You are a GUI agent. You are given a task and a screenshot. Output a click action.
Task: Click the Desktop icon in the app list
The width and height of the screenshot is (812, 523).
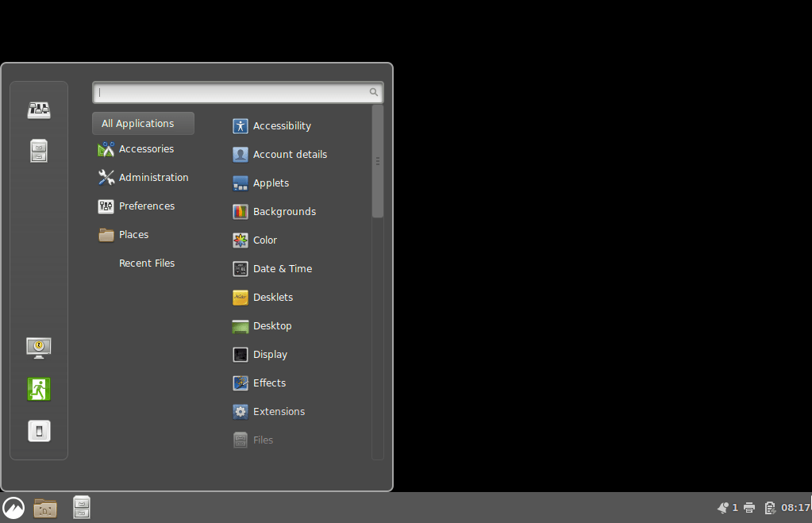(x=241, y=326)
